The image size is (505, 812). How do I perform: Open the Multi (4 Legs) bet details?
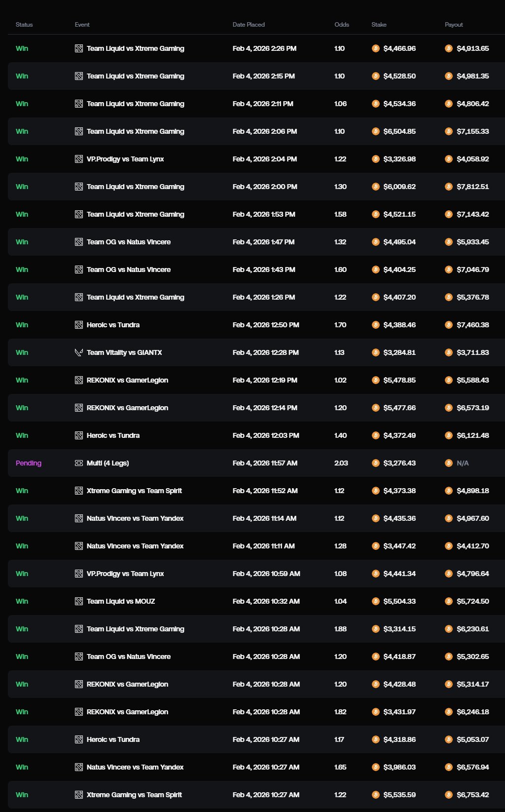click(108, 463)
